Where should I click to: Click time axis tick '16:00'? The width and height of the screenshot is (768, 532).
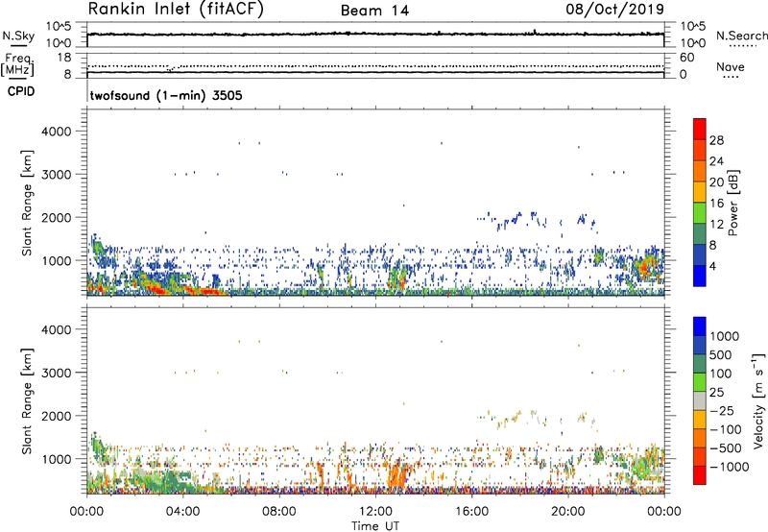coord(471,512)
